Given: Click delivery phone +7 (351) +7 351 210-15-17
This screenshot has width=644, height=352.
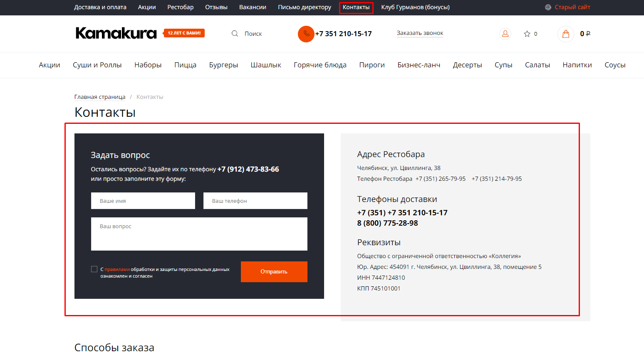Looking at the screenshot, I should tap(402, 213).
